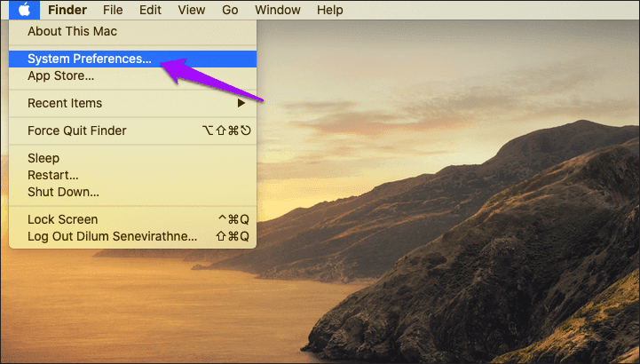
Task: Open the Help menu
Action: [x=330, y=10]
